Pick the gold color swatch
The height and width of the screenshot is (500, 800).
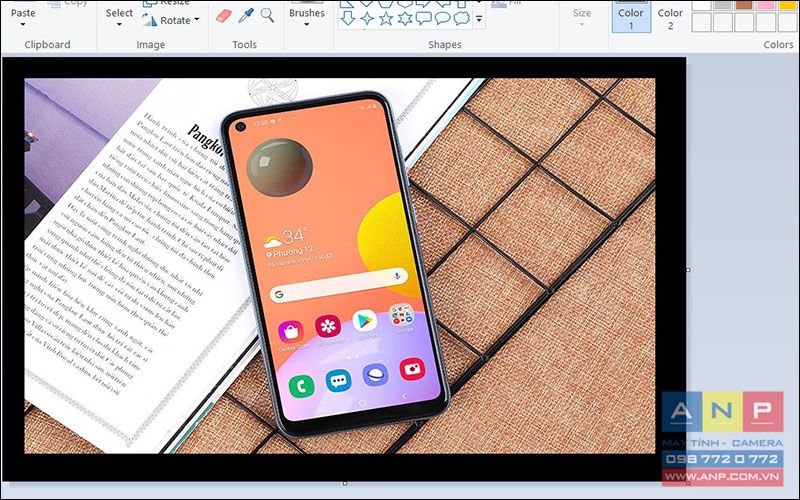tap(787, 5)
